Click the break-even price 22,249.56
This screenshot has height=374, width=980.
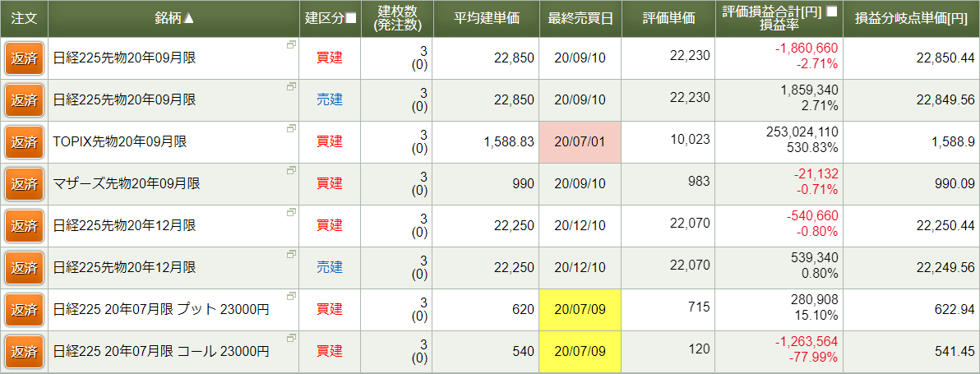(x=945, y=267)
